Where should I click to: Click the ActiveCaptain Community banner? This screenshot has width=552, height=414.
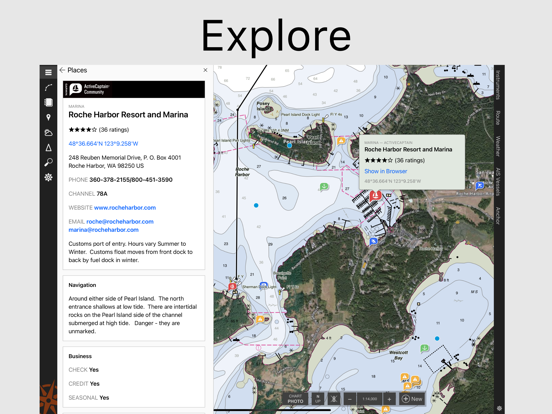pyautogui.click(x=134, y=89)
